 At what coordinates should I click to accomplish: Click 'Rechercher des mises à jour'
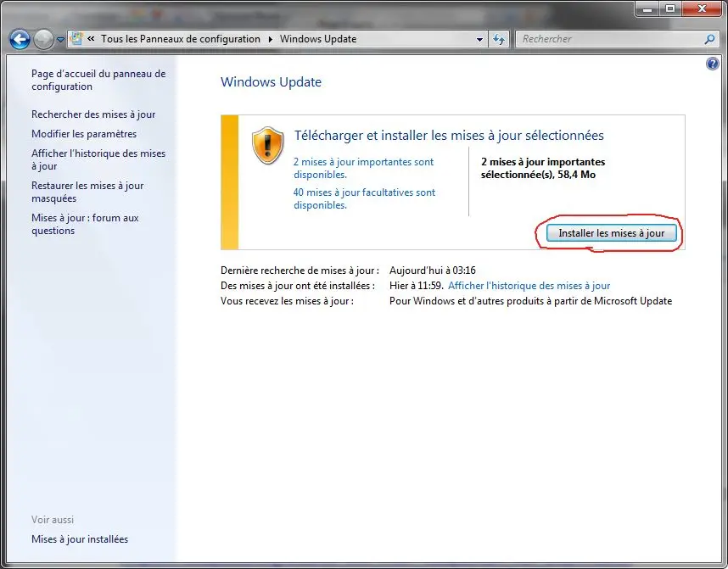(x=93, y=114)
